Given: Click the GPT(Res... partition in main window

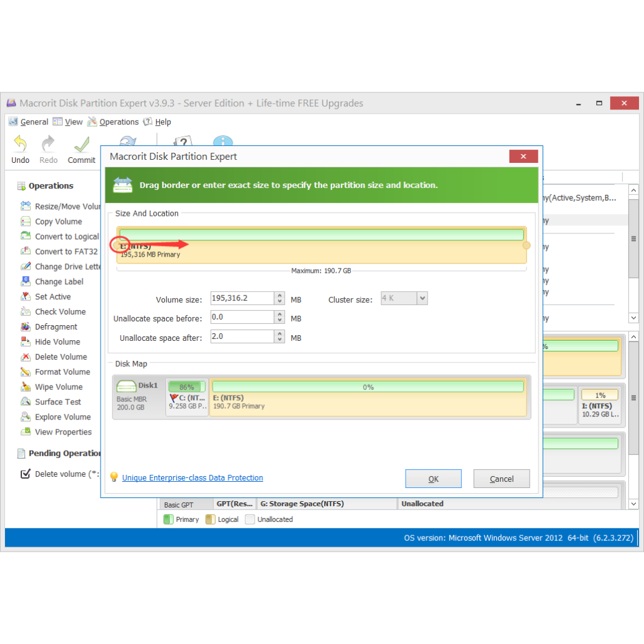Looking at the screenshot, I should [x=235, y=504].
